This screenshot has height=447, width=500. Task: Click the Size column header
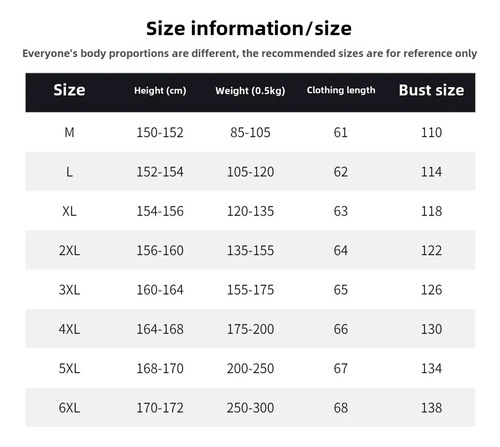pos(69,90)
